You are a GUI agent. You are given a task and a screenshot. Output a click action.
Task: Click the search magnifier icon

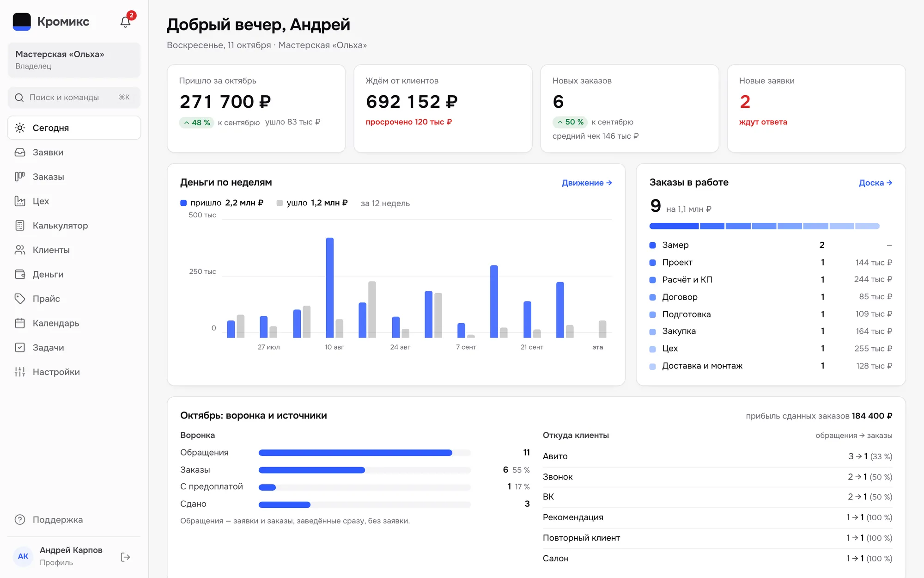click(x=19, y=98)
